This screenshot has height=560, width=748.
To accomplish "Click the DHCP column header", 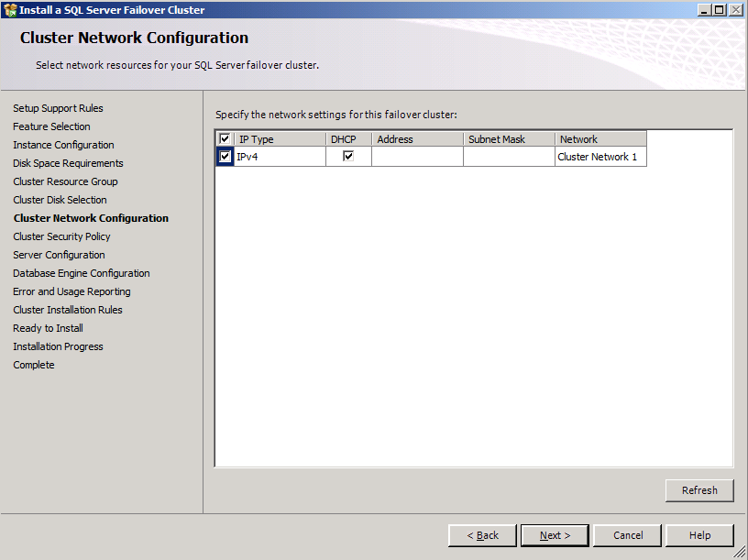I will [x=348, y=138].
